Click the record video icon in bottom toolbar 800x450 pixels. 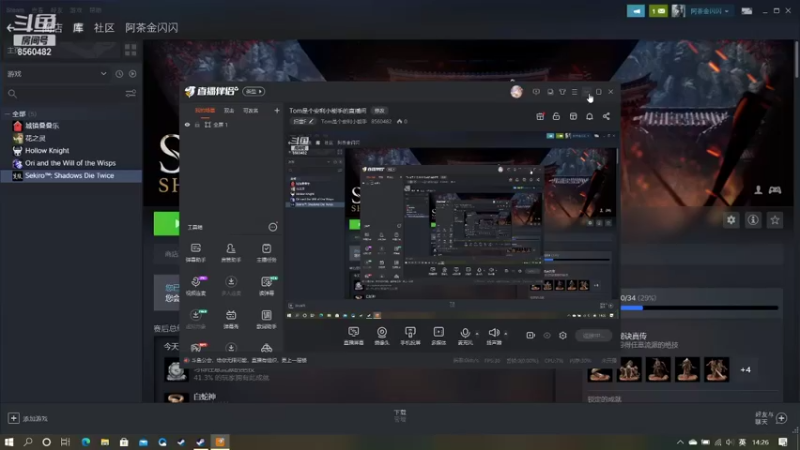531,335
